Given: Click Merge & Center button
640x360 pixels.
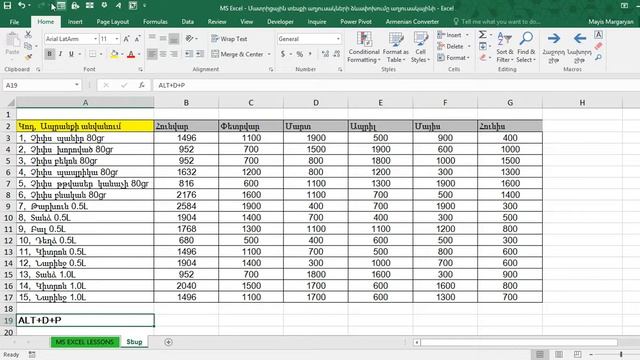Looking at the screenshot, I should [237, 54].
